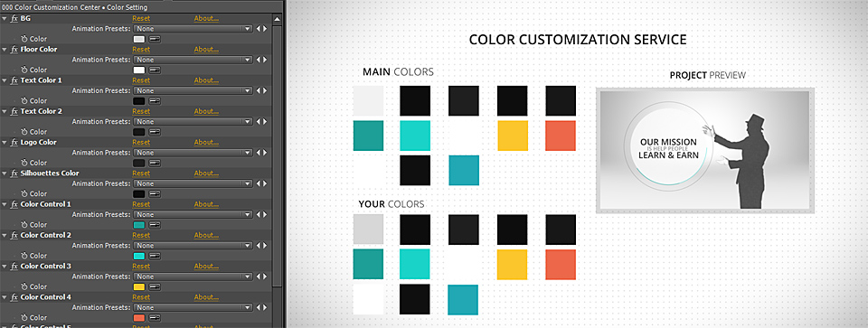This screenshot has width=868, height=328.
Task: Collapse the Floor Color effect properties
Action: pos(5,50)
